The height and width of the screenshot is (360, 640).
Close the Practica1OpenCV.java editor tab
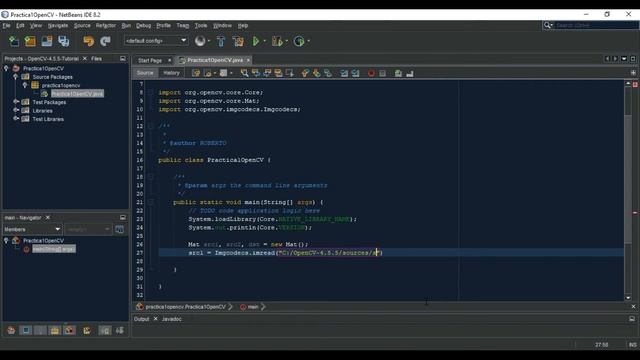tap(248, 60)
